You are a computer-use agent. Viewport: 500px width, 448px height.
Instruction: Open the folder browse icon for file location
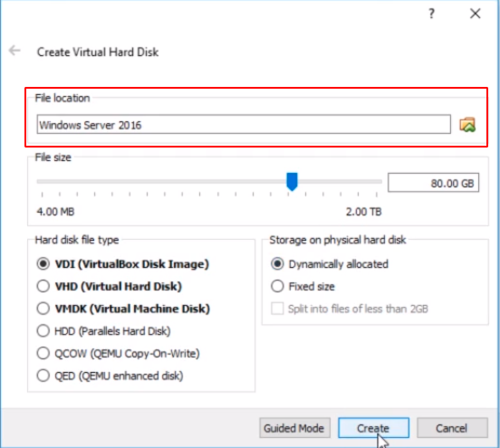(x=467, y=125)
